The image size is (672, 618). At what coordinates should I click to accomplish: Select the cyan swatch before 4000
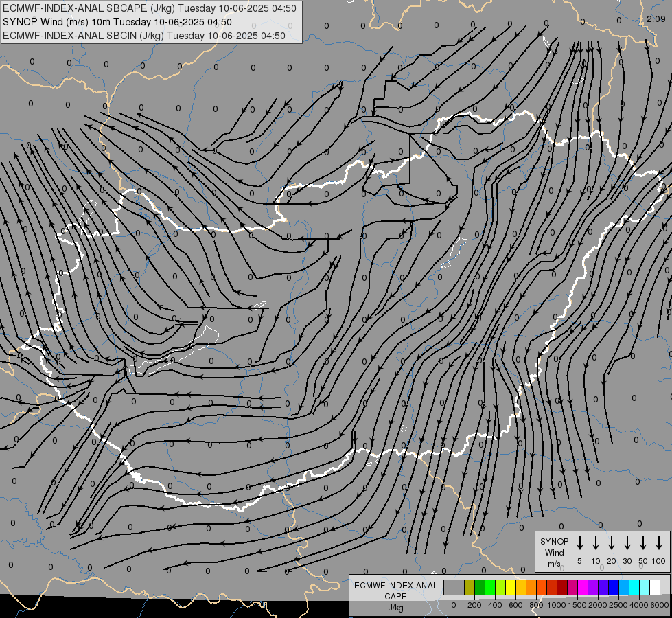pos(634,587)
